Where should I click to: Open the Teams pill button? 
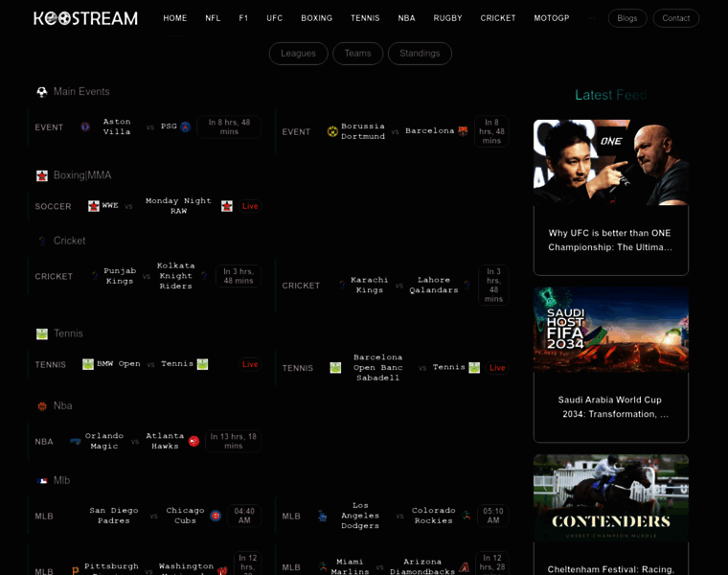click(357, 54)
